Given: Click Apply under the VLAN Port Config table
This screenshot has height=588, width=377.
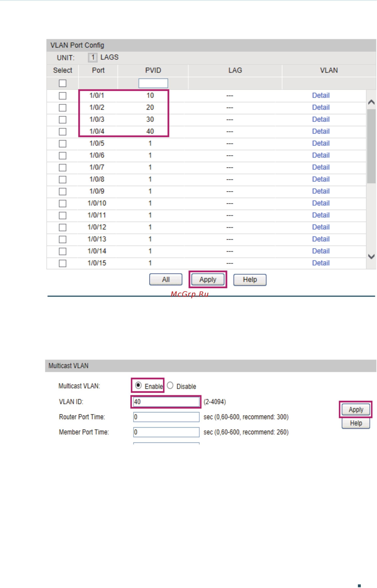Looking at the screenshot, I should pos(208,279).
